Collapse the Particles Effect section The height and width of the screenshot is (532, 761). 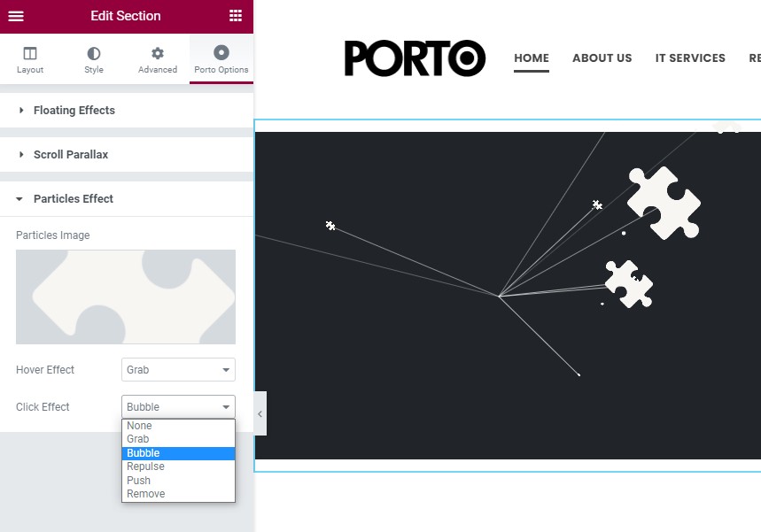click(126, 199)
